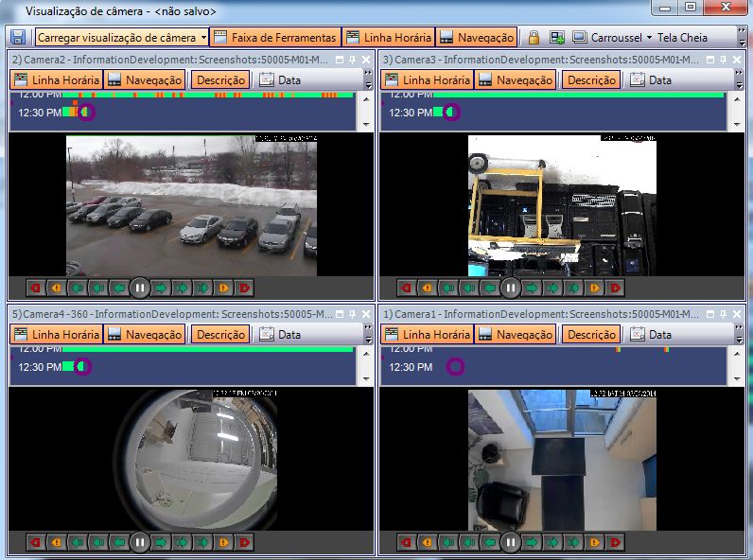The image size is (753, 560).
Task: Pause playback in the Camera1 pane
Action: click(510, 542)
